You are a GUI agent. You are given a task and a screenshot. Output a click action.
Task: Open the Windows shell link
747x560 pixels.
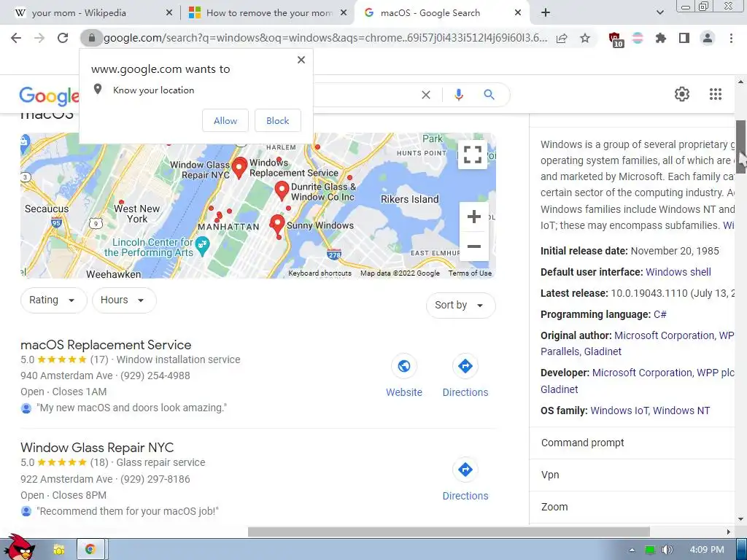(678, 272)
